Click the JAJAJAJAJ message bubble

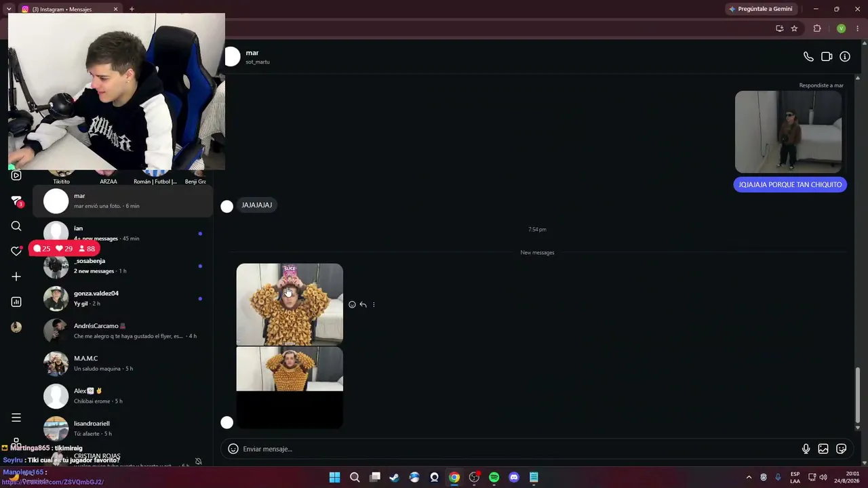257,205
